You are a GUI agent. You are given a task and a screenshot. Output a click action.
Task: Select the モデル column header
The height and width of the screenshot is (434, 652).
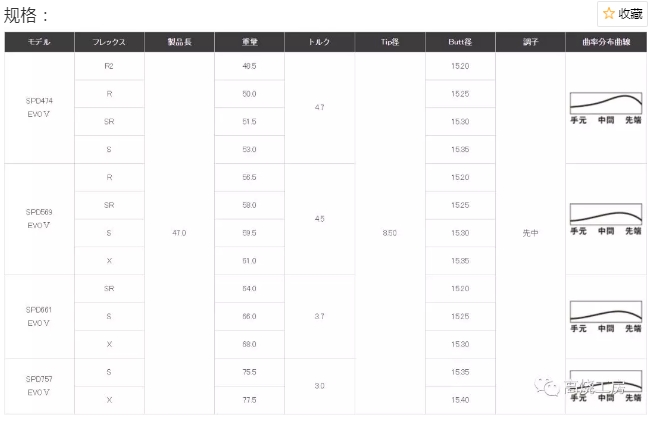[39, 43]
